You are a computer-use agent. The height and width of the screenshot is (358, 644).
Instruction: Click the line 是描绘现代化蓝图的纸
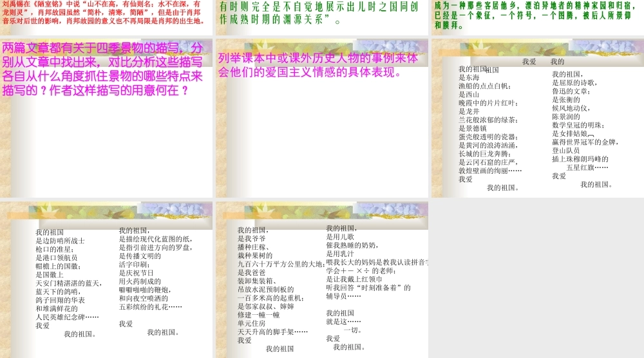[x=156, y=239]
